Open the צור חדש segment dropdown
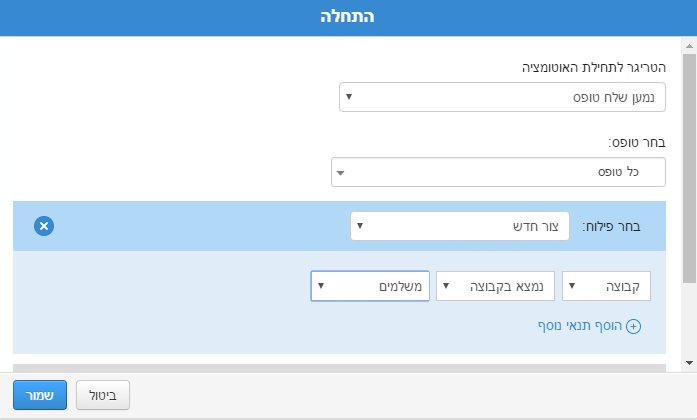697x420 pixels. pyautogui.click(x=459, y=226)
